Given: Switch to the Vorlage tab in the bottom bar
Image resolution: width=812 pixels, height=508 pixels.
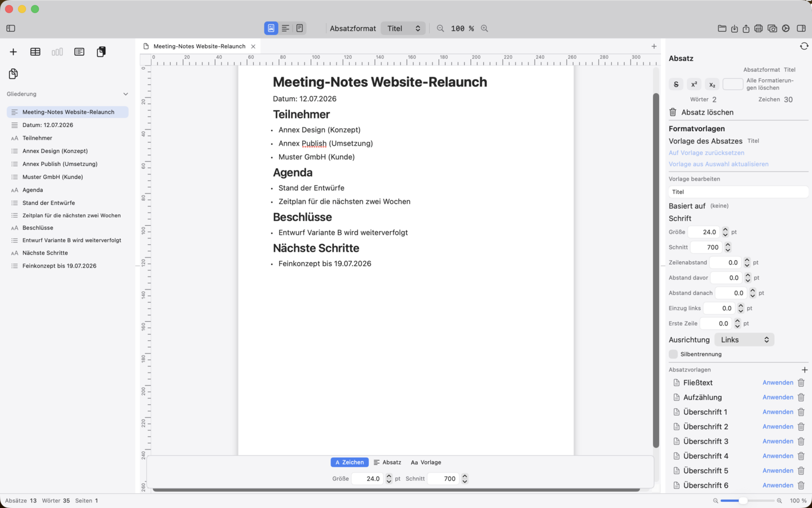Looking at the screenshot, I should pyautogui.click(x=426, y=462).
